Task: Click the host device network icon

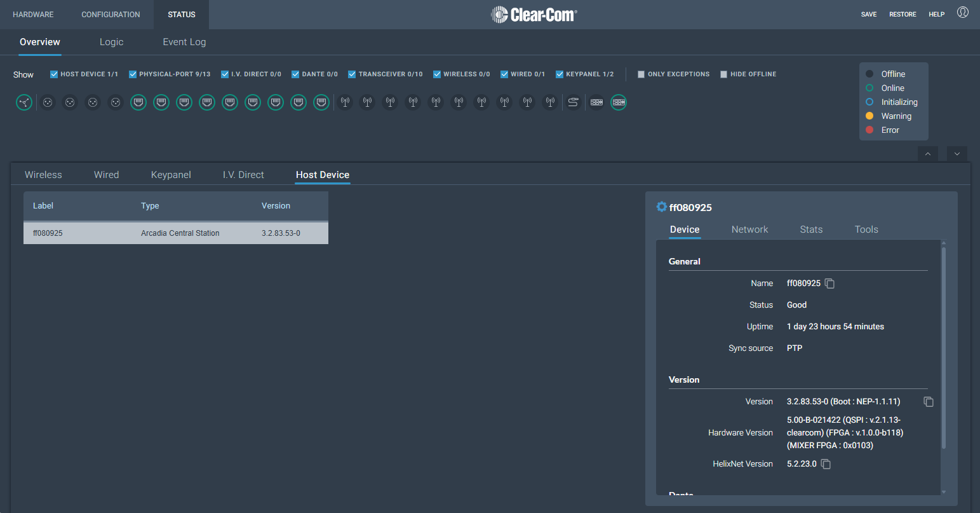Action: click(24, 102)
